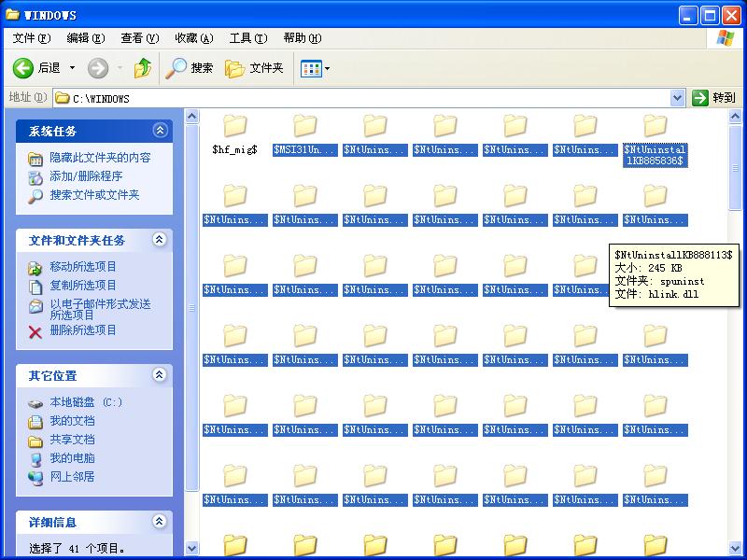Open the 收藏(A) menu
747x560 pixels.
pyautogui.click(x=194, y=38)
